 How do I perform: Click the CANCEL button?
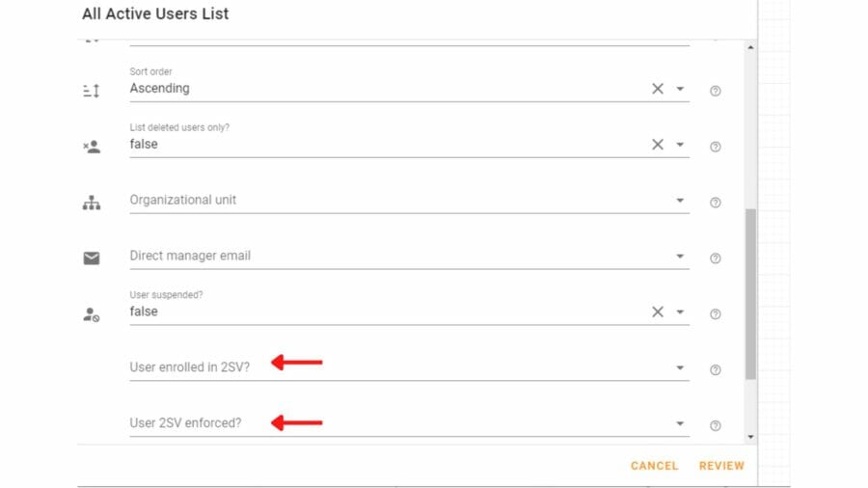click(654, 466)
